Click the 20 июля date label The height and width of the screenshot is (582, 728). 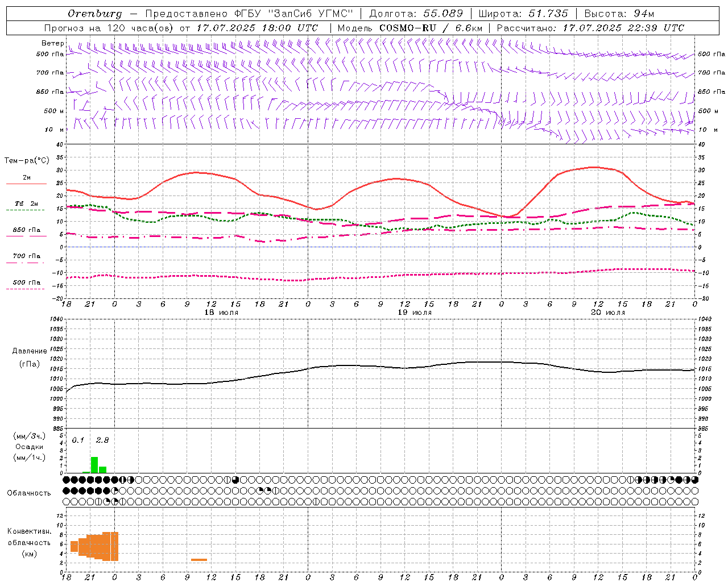[x=608, y=313]
